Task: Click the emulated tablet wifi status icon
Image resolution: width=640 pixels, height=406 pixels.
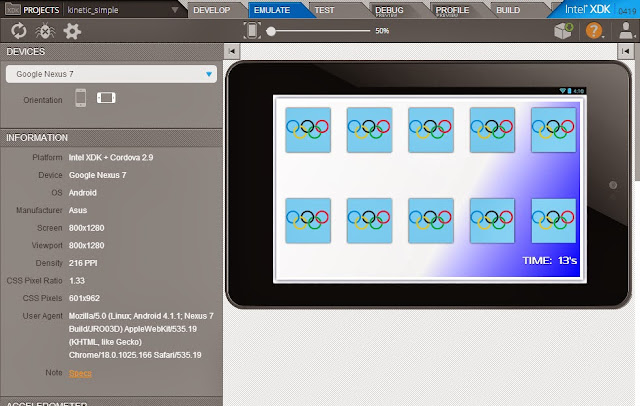Action: point(562,91)
